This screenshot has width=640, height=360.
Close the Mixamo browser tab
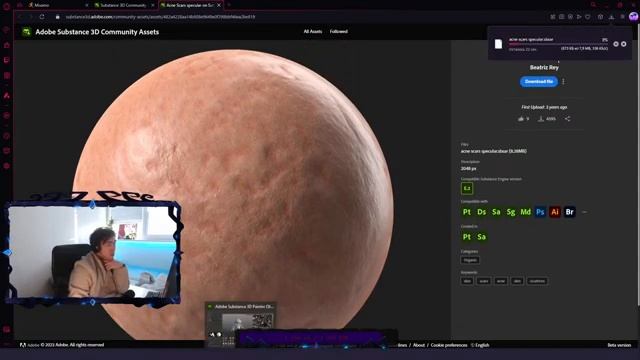87,5
